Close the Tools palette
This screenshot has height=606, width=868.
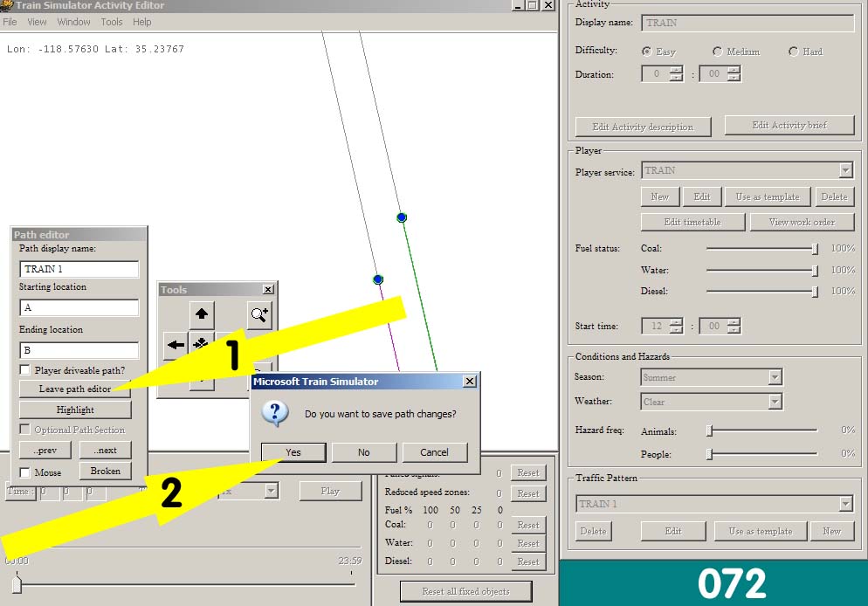[268, 289]
